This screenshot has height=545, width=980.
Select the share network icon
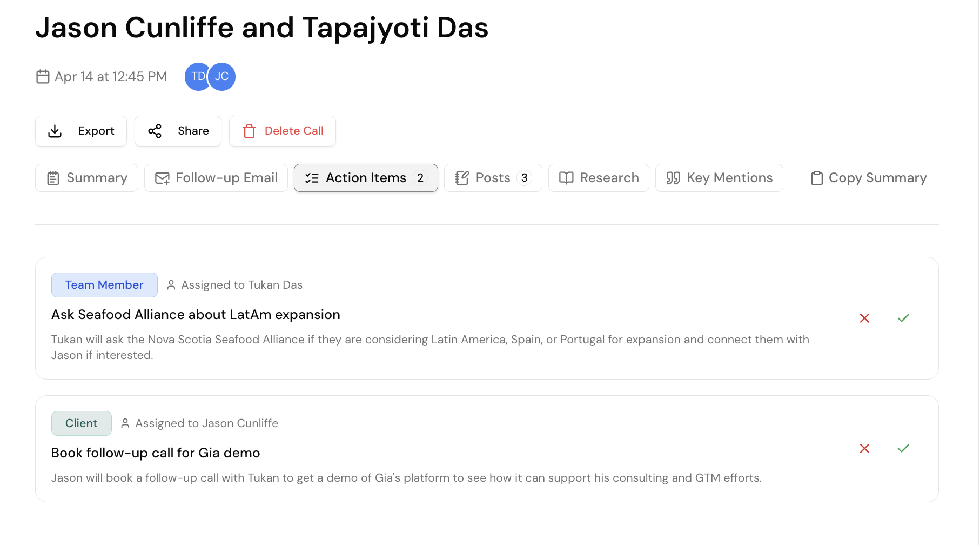point(155,131)
